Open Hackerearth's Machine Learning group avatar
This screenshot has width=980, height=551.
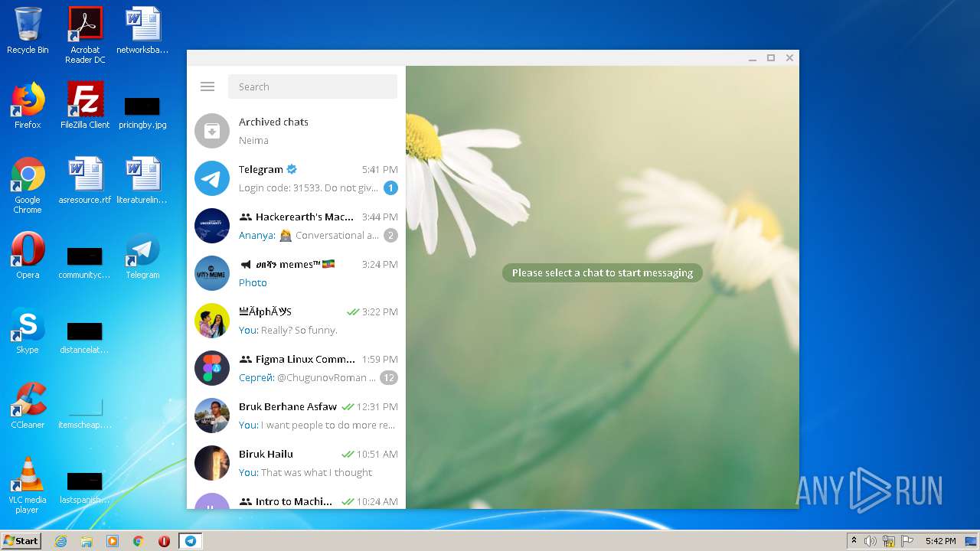click(x=212, y=226)
